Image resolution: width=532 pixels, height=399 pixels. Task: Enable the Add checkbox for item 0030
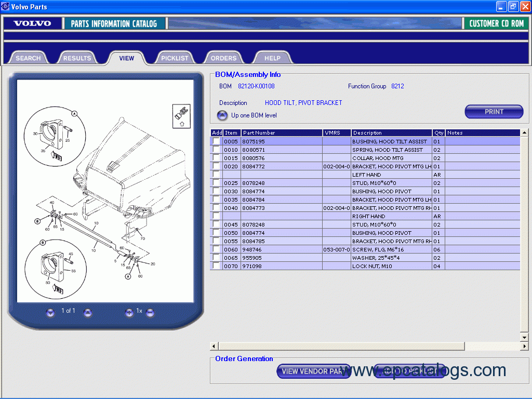pyautogui.click(x=216, y=191)
